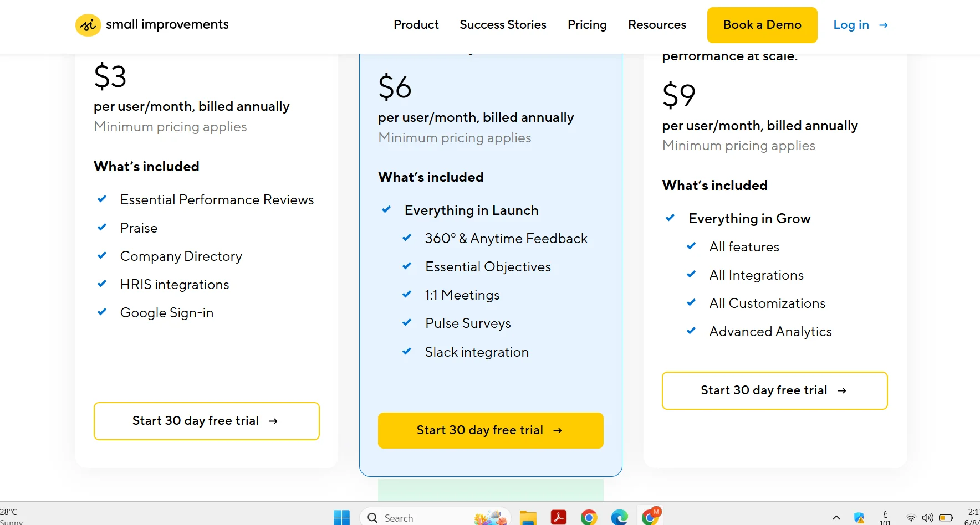Open the volume control icon
The width and height of the screenshot is (980, 525).
coord(927,518)
